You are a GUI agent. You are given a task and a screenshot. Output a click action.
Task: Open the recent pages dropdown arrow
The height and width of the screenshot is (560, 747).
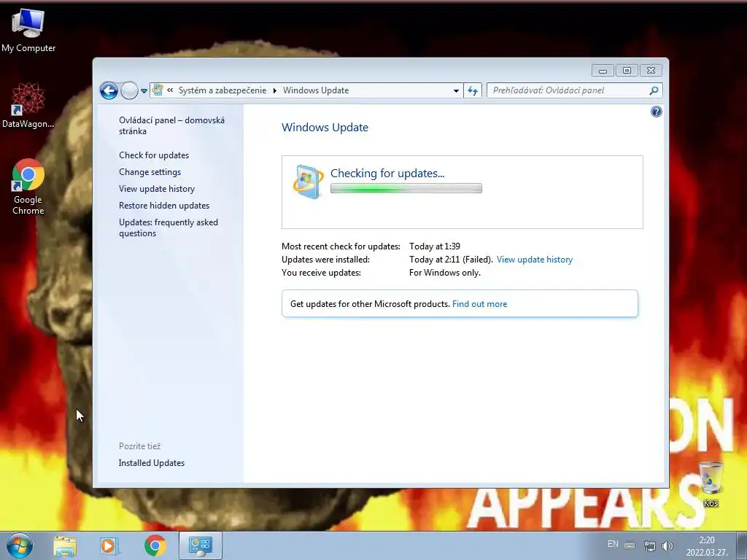tap(144, 91)
